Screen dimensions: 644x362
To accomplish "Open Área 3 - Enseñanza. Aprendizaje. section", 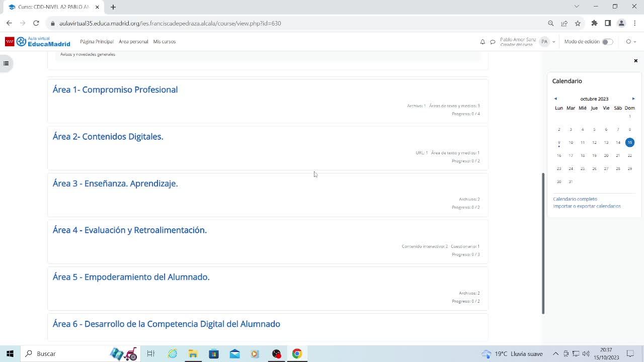I will 115,184.
